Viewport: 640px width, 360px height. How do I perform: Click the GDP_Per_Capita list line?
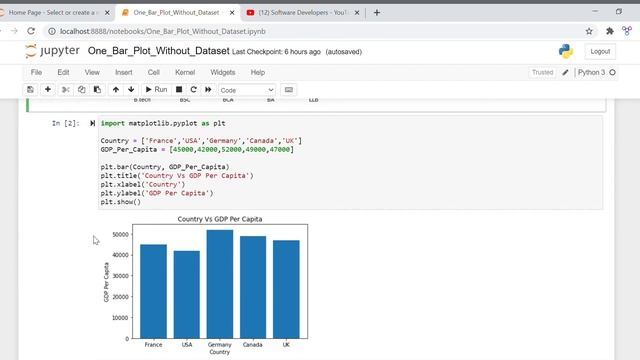[197, 149]
